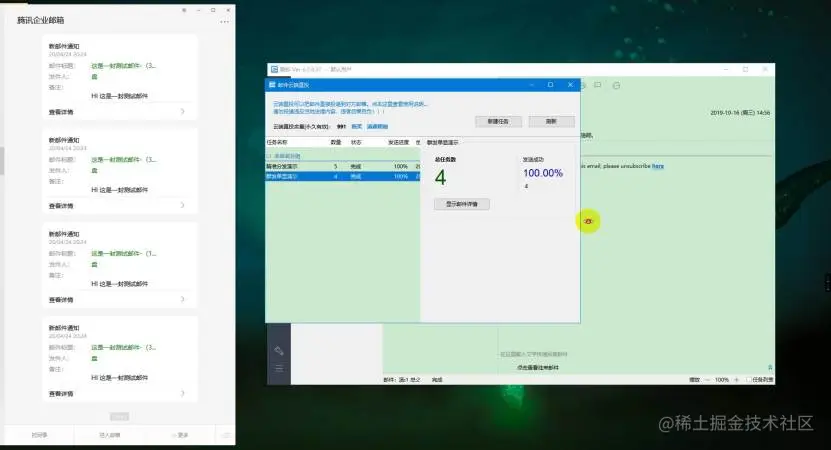831x450 pixels.
Task: Click the 刷新 button in the dialog
Action: [551, 121]
